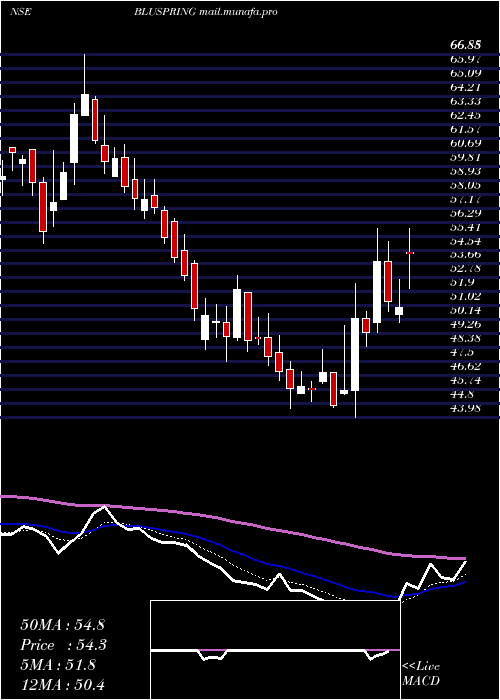
Task: Click the 50MA : 54.8 readout
Action: 62,625
